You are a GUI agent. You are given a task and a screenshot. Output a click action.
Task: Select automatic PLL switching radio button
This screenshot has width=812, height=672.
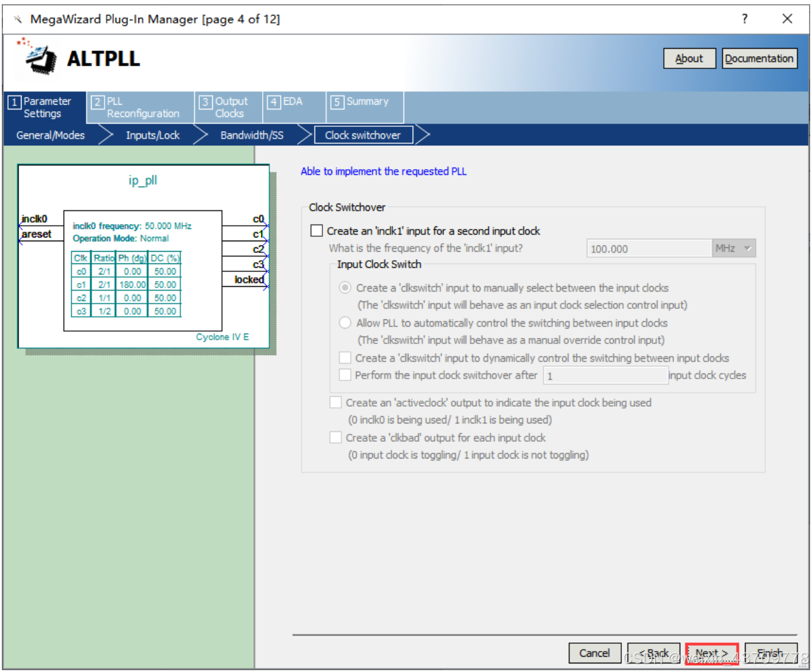click(x=345, y=322)
